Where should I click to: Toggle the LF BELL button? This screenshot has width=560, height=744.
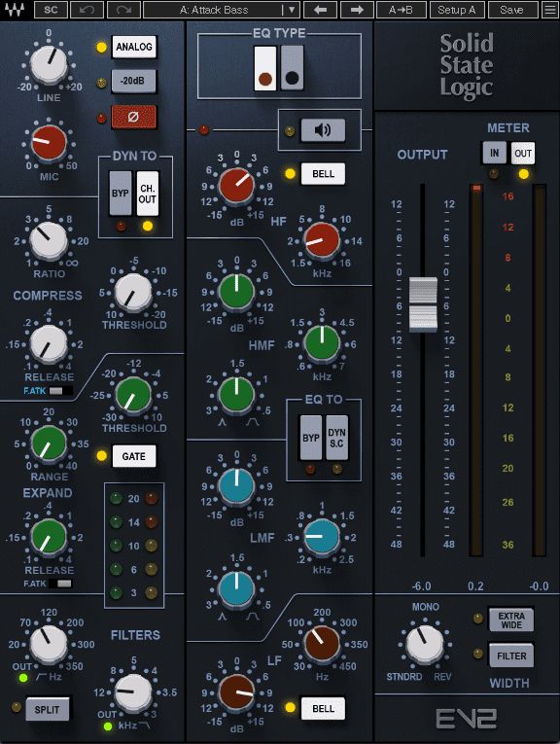tap(323, 708)
